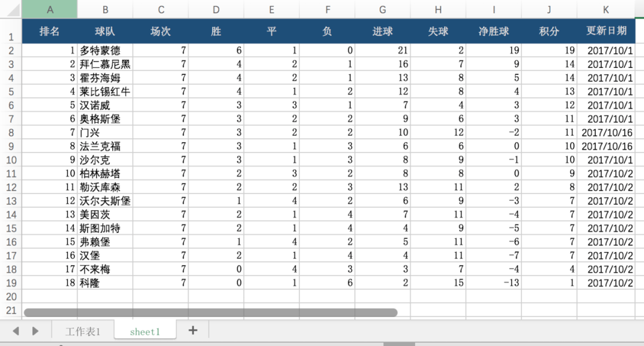
Task: Click the 更新日期 header cell
Action: pyautogui.click(x=606, y=31)
